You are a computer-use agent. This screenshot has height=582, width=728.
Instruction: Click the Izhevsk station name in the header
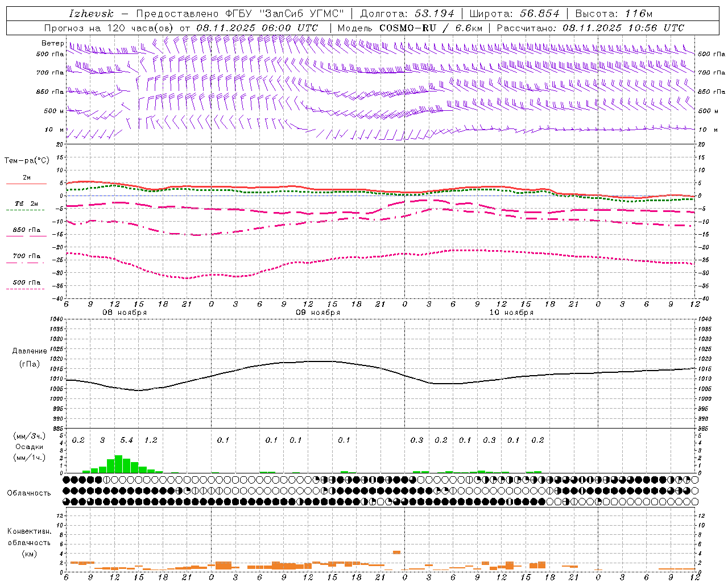point(92,14)
